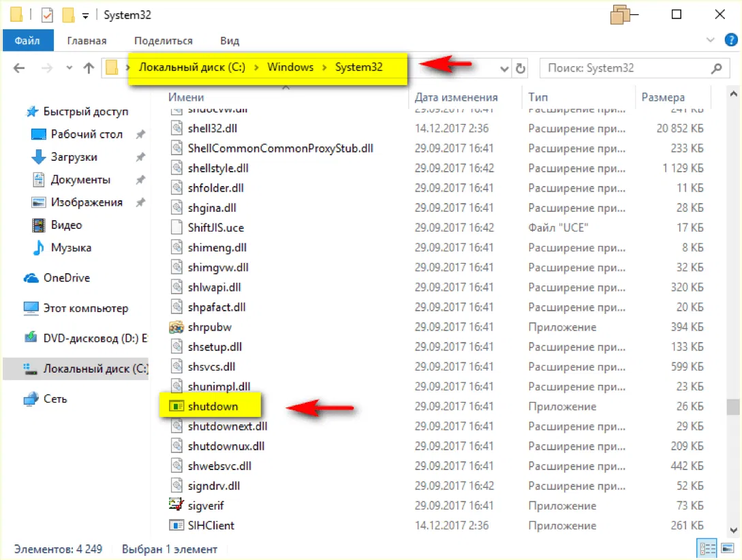Select the sigverif application icon
The image size is (742, 560).
[176, 505]
